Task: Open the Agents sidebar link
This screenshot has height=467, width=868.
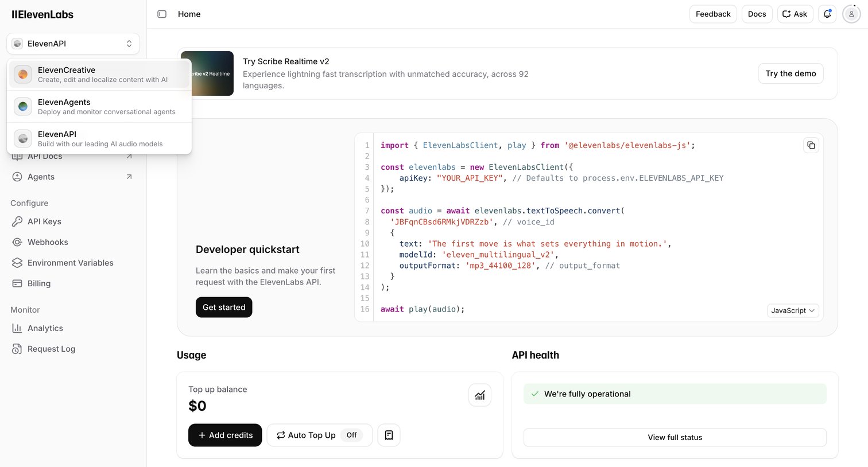Action: [73, 177]
